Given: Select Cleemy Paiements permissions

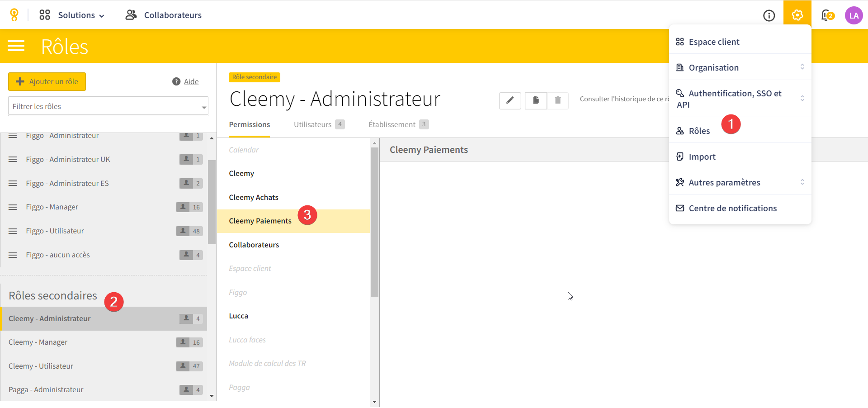Looking at the screenshot, I should (293, 221).
